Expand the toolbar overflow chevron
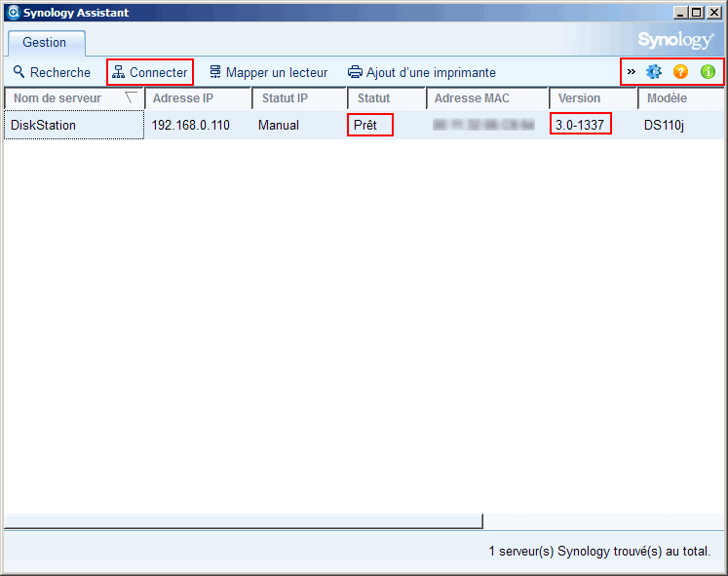Screen dimensions: 728x576 click(631, 71)
